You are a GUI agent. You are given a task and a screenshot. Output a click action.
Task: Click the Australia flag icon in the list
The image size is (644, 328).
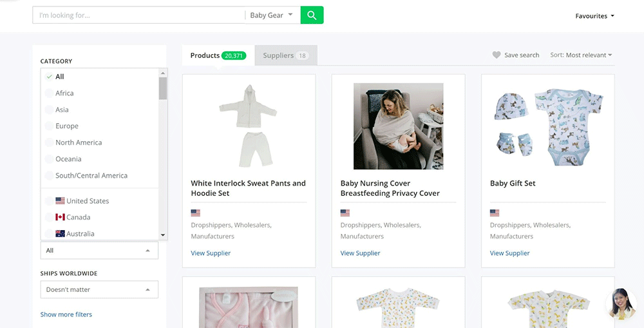pyautogui.click(x=61, y=234)
